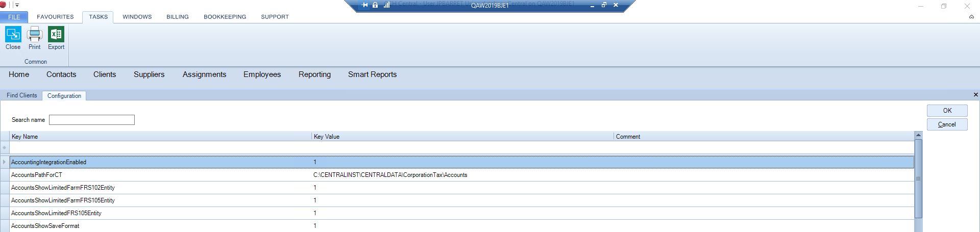Click the new-row asterisk row selector
Image resolution: width=980 pixels, height=232 pixels.
5,148
